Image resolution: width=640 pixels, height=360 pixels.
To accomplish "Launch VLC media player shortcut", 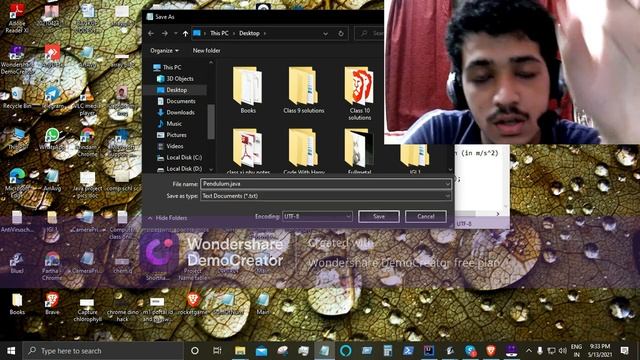I will 87,101.
